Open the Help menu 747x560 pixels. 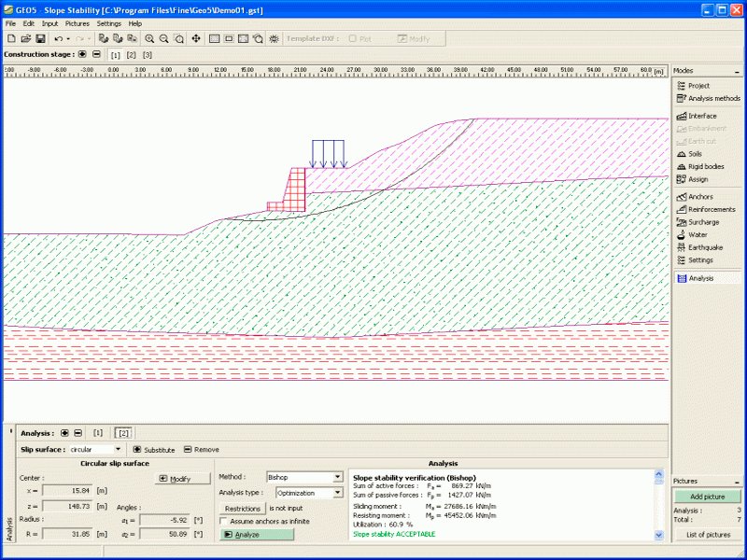point(135,23)
